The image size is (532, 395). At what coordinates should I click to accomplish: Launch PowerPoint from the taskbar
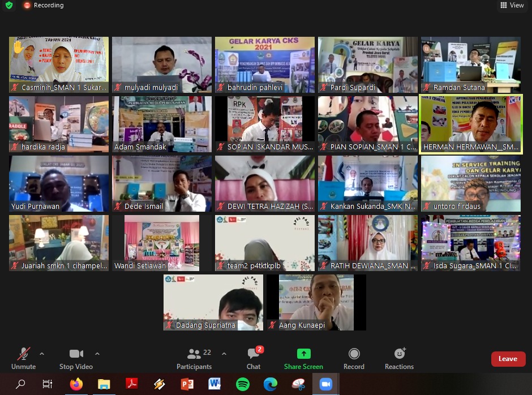point(187,384)
